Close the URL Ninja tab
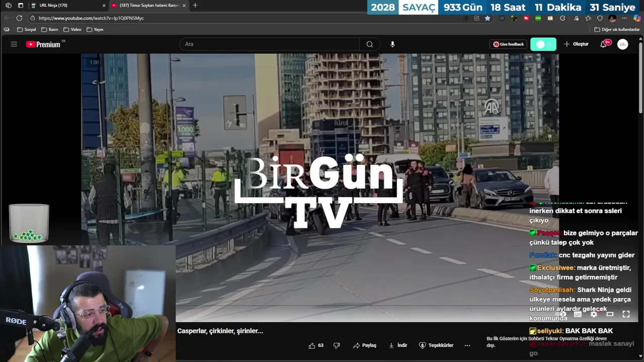Viewport: 644px width, 362px height. [104, 6]
